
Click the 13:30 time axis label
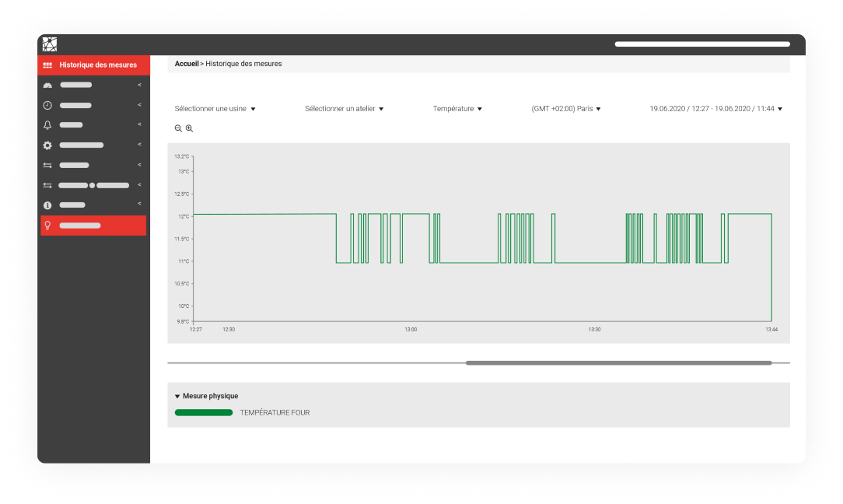point(594,329)
